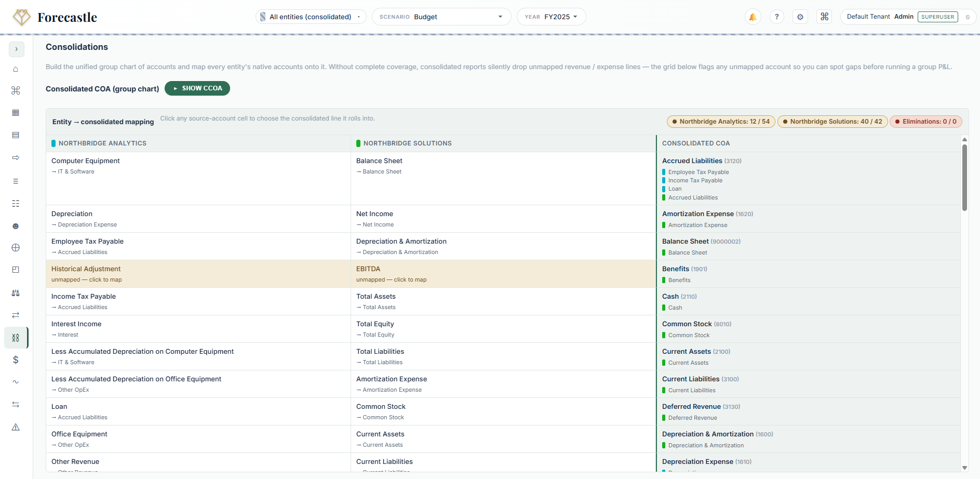The image size is (980, 479).
Task: Click Less Accumulated Depreciation on Office Equipment
Action: (x=198, y=384)
